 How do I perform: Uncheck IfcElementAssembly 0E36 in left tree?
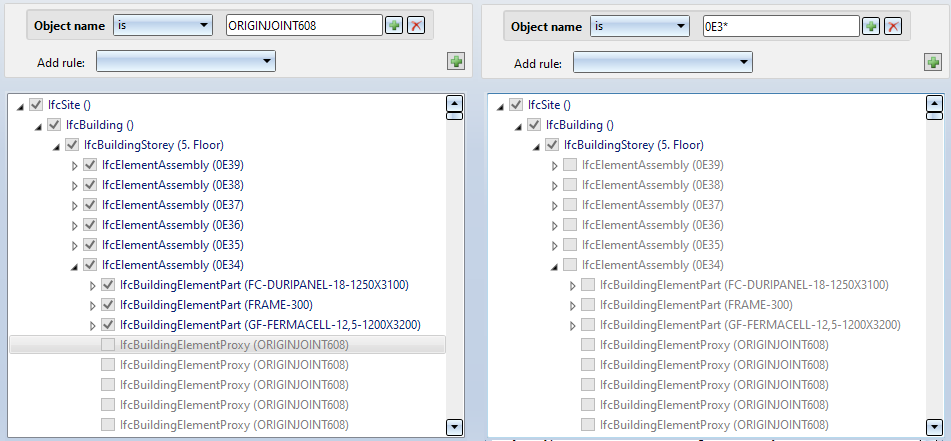pos(90,225)
